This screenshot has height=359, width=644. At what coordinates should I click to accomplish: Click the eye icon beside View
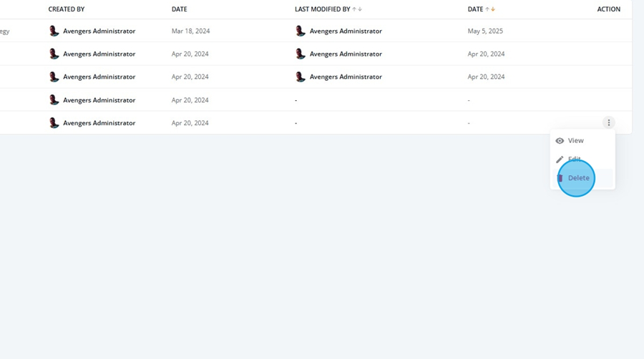pos(560,141)
